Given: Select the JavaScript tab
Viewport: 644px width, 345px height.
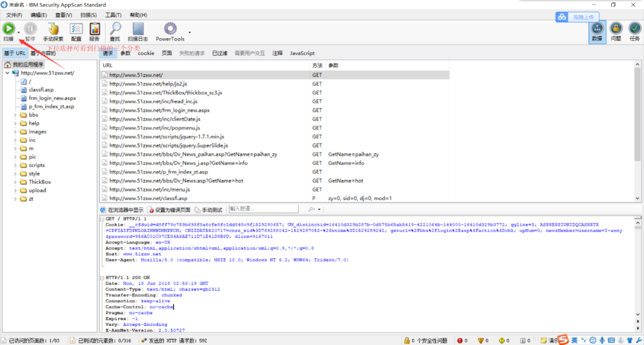Looking at the screenshot, I should pos(302,54).
